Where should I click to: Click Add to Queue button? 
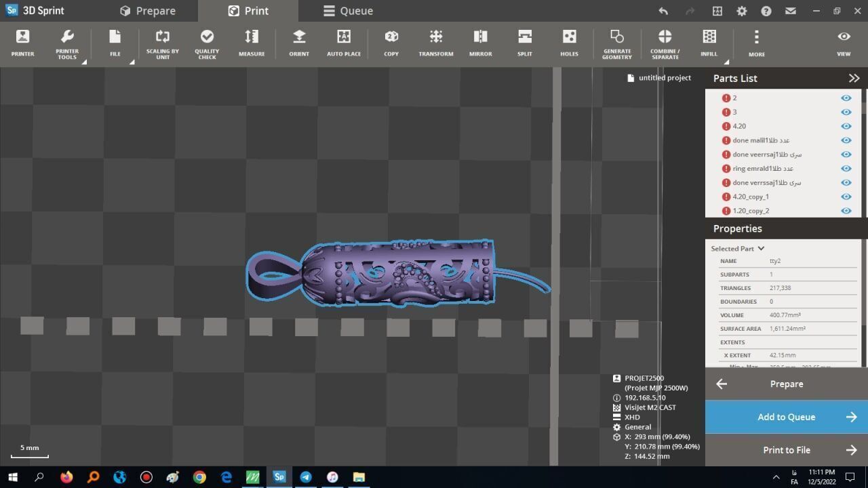(787, 417)
